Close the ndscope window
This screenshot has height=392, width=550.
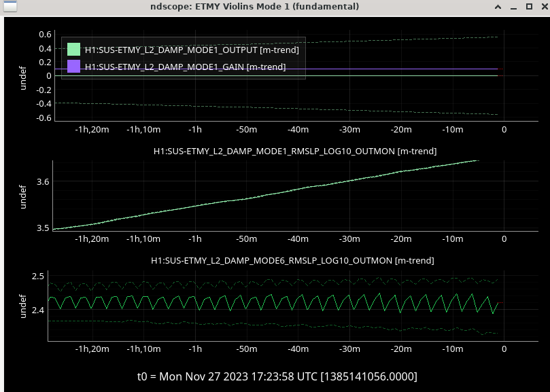(542, 7)
